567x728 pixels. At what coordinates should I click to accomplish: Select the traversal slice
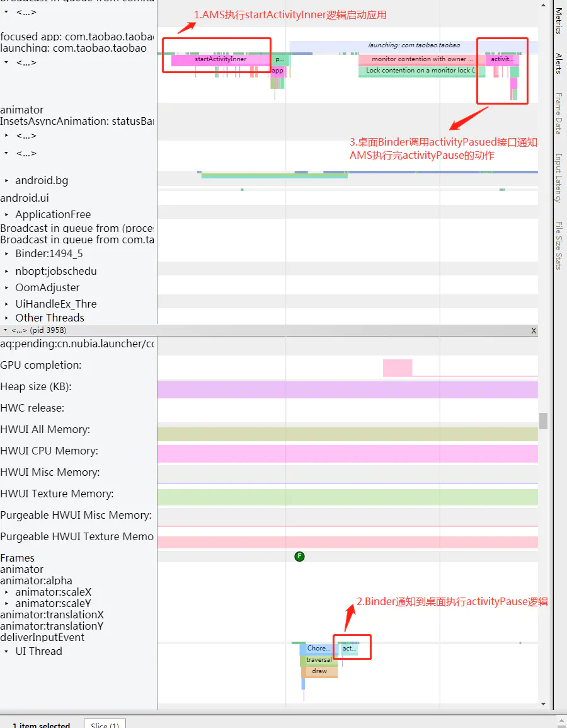(x=319, y=660)
